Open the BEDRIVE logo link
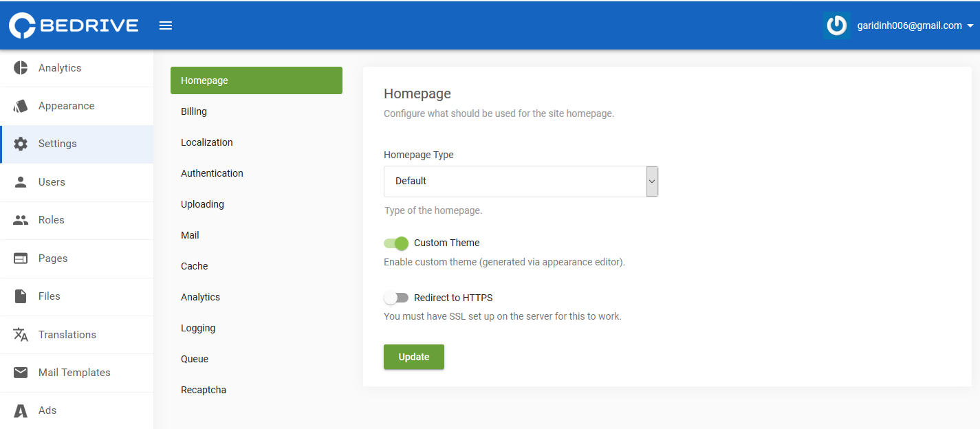The image size is (980, 429). click(x=74, y=25)
